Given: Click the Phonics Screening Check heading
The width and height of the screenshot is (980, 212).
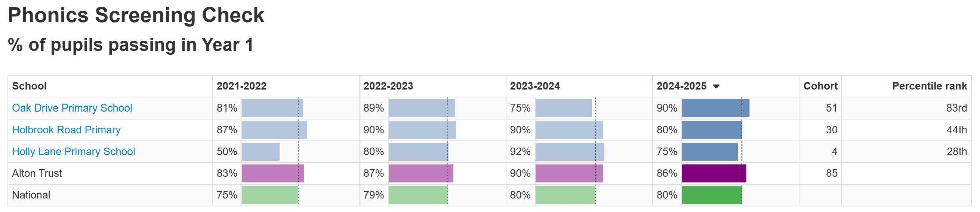Looking at the screenshot, I should click(136, 15).
